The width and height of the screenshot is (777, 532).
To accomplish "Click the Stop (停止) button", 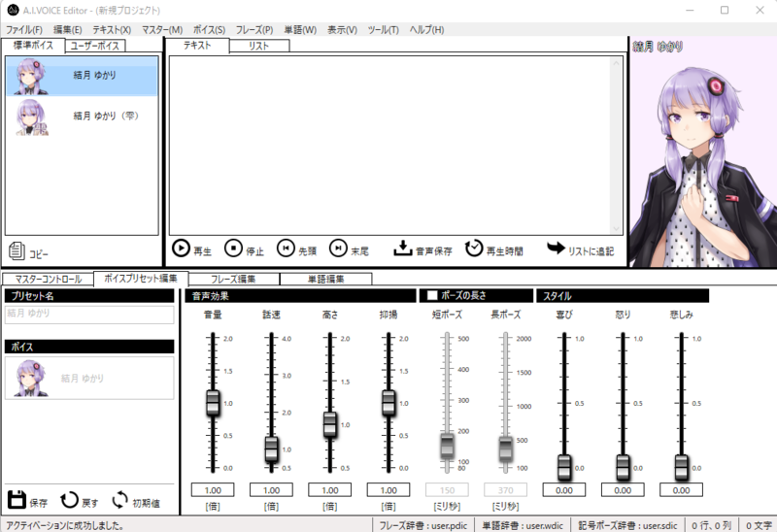I will pos(245,249).
